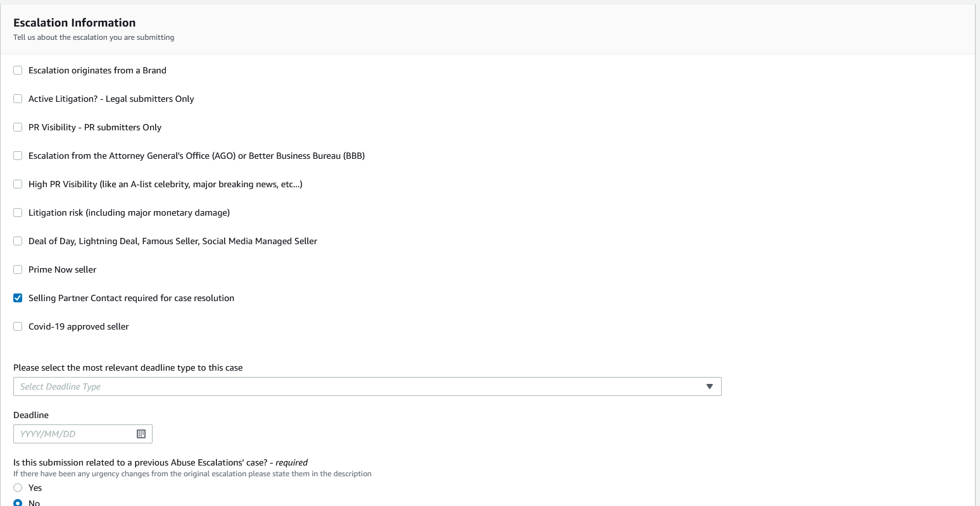Click the Escalation originates from a Brand label
The height and width of the screenshot is (506, 980).
tap(97, 70)
